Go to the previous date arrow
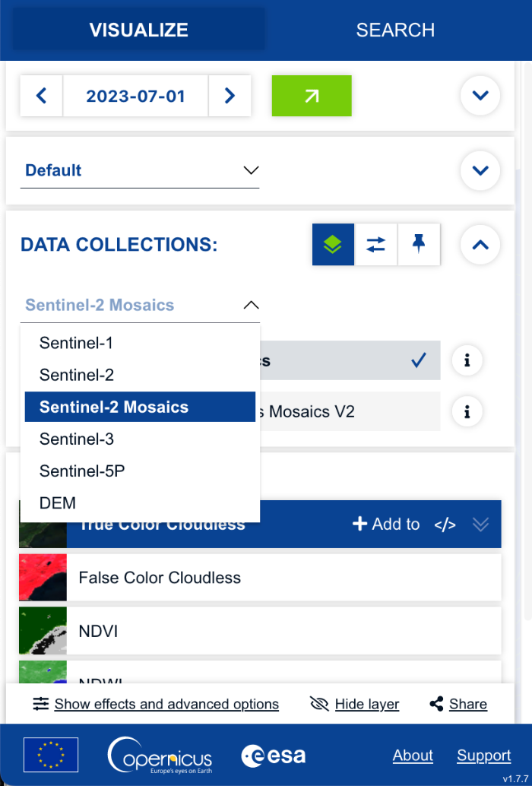 tap(42, 96)
